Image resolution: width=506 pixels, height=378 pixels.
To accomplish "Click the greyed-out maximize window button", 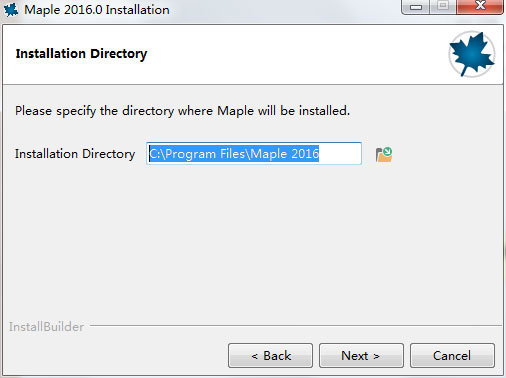I will 443,7.
